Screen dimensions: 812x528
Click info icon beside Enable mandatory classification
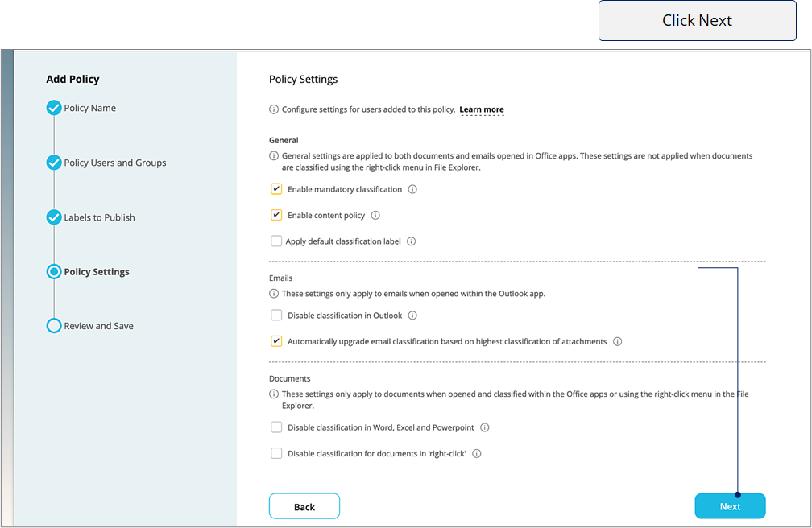point(412,189)
